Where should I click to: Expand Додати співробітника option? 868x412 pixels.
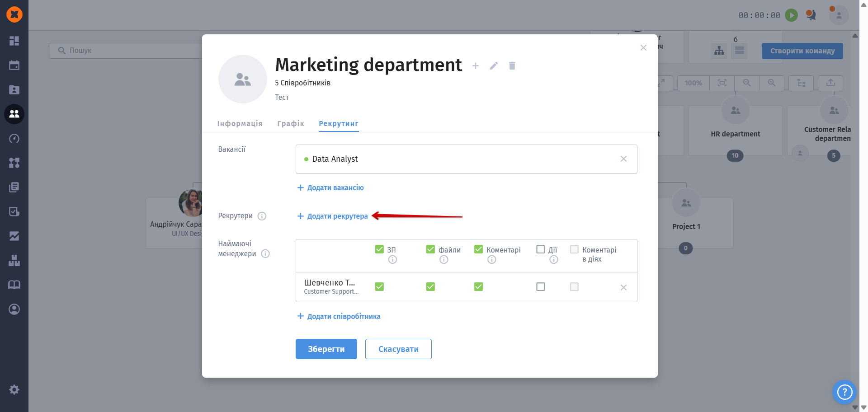pos(339,316)
